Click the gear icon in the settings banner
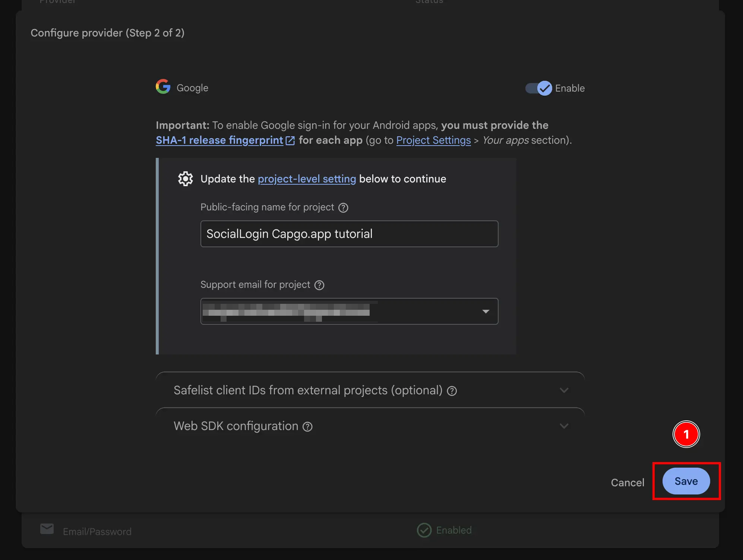Viewport: 743px width, 560px height. coord(185,179)
